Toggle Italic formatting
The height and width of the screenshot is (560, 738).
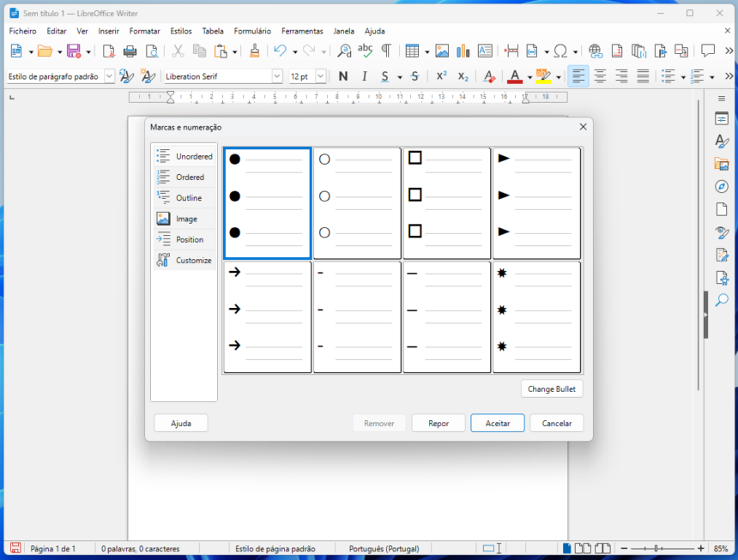coord(365,76)
